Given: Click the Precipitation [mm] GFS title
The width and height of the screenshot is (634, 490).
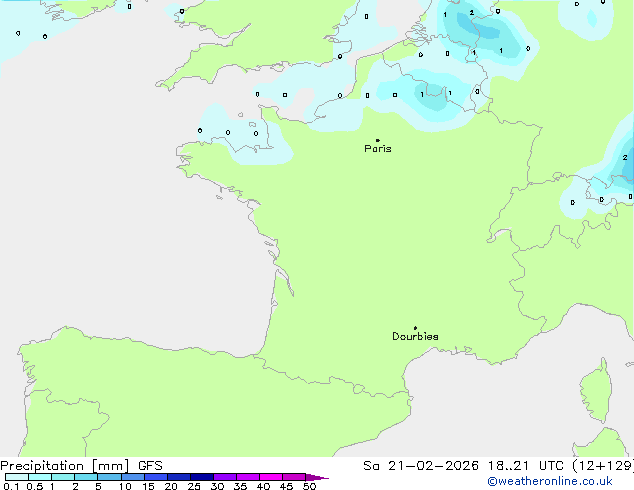Looking at the screenshot, I should pos(81,466).
